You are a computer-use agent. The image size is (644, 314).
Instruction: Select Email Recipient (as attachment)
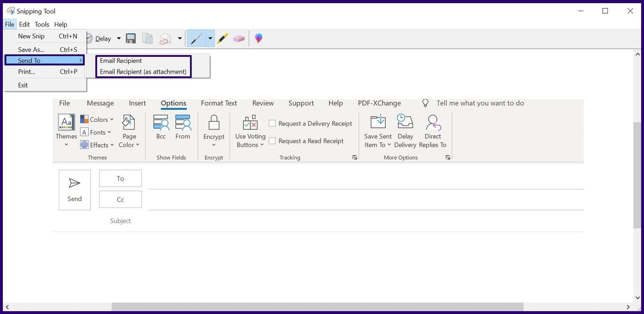pyautogui.click(x=143, y=72)
